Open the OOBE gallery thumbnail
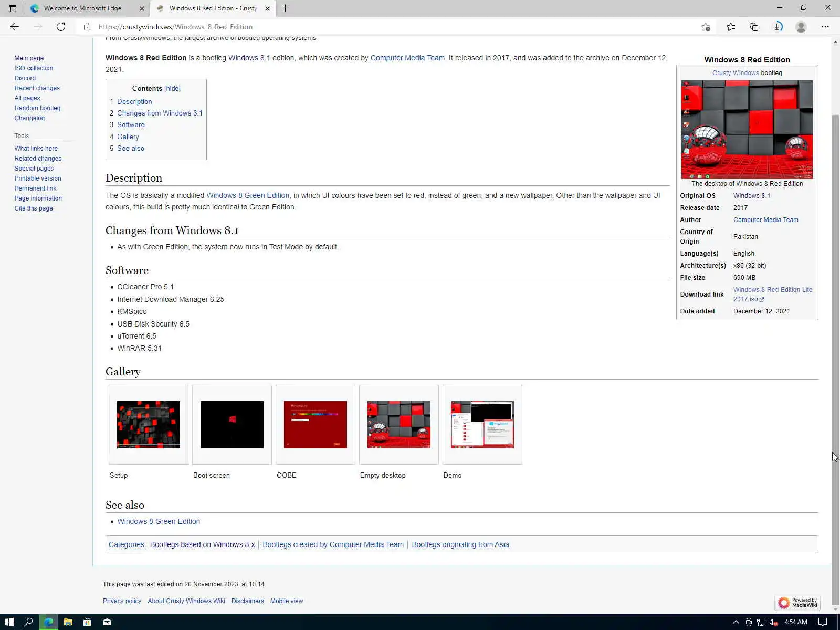 click(316, 425)
